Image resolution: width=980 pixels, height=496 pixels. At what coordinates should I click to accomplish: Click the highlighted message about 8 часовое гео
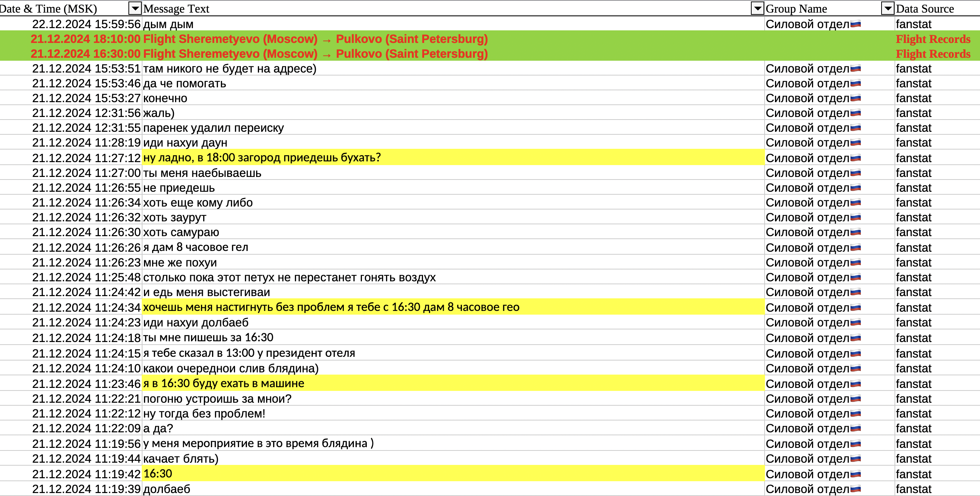331,307
